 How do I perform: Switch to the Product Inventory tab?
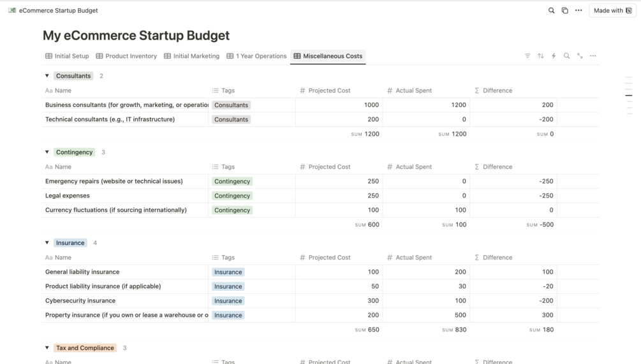click(126, 56)
